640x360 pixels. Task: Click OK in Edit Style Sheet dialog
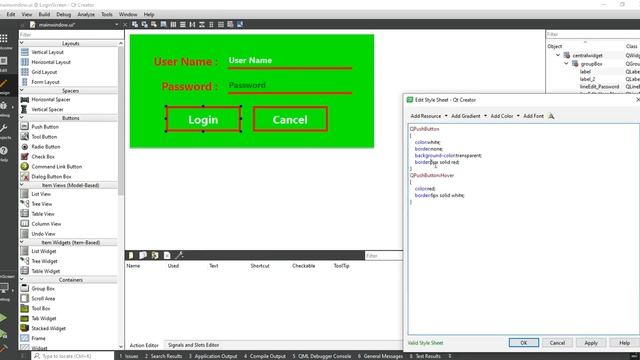(x=524, y=343)
